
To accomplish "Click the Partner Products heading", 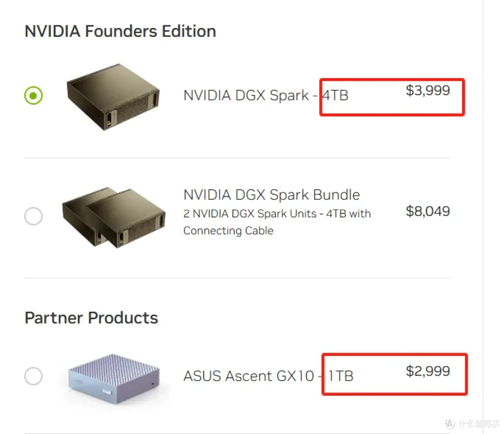I will 91,318.
